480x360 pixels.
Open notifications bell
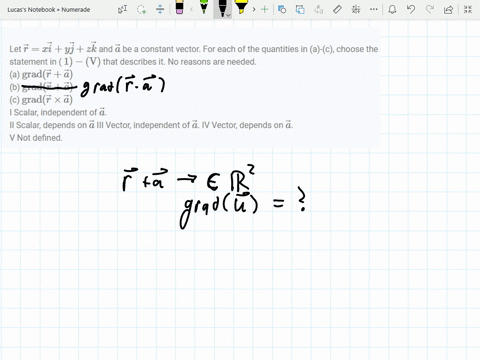(x=392, y=9)
